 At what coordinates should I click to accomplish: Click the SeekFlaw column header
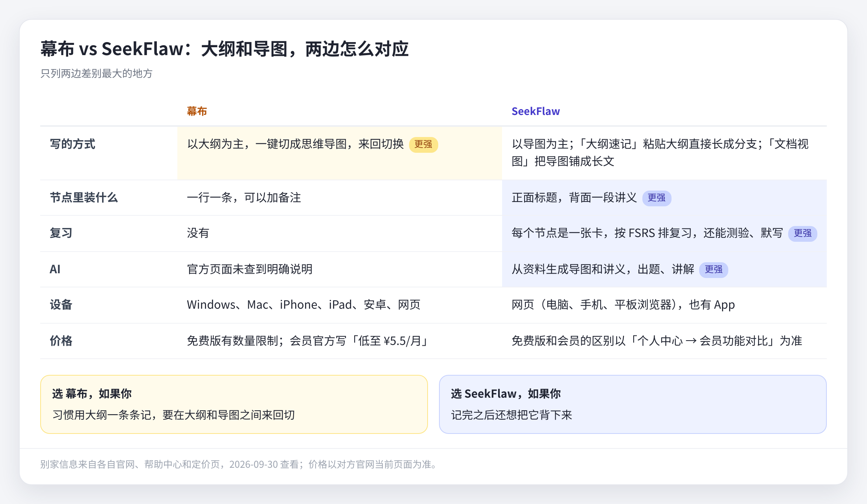[536, 111]
